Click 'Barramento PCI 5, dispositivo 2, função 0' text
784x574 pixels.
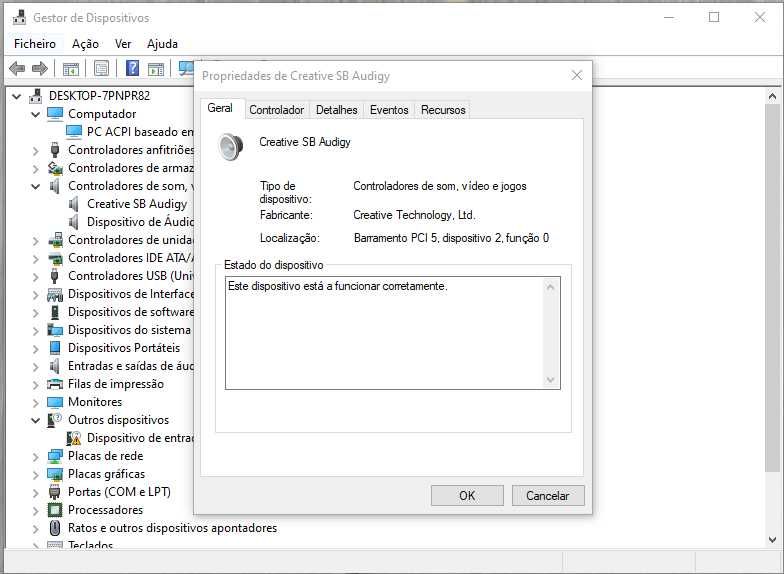(452, 238)
